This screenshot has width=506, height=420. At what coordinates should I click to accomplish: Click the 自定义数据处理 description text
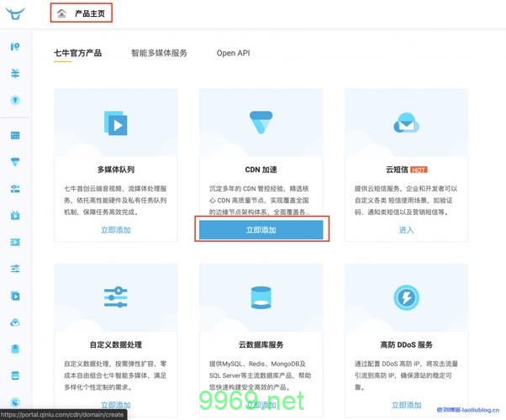(x=115, y=375)
